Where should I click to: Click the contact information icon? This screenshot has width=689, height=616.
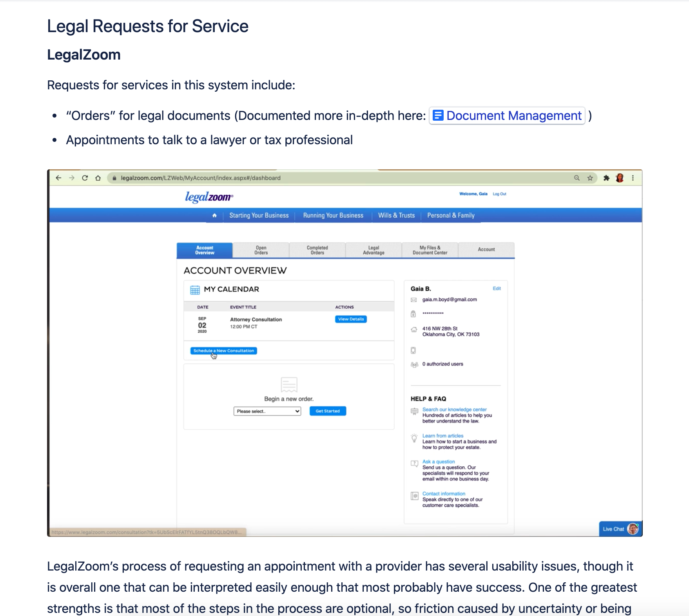click(x=415, y=496)
